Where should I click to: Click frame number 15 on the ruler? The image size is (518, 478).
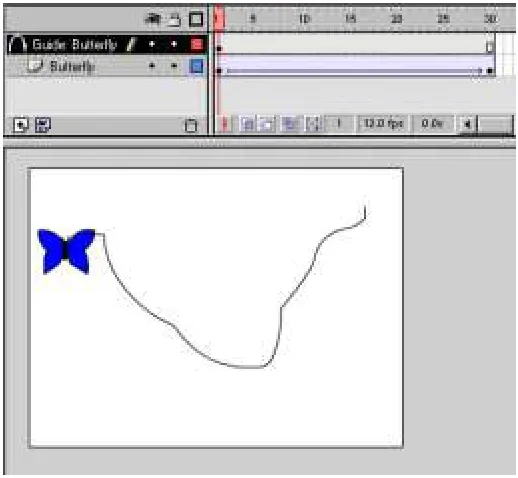[350, 18]
